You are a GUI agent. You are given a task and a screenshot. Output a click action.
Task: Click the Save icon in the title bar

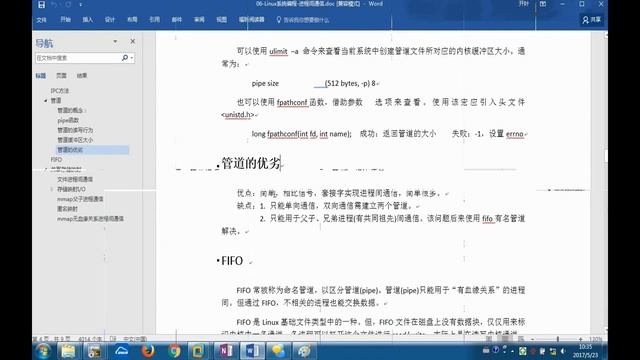tap(41, 4)
